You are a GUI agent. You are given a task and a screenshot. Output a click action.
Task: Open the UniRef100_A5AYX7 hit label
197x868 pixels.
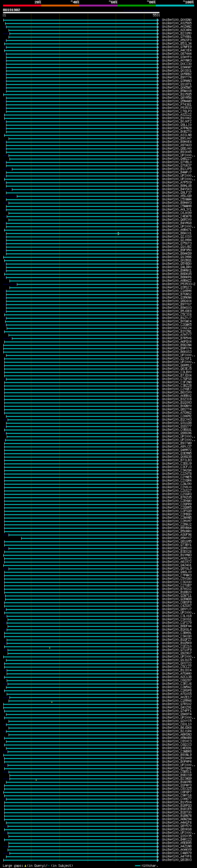point(177,538)
